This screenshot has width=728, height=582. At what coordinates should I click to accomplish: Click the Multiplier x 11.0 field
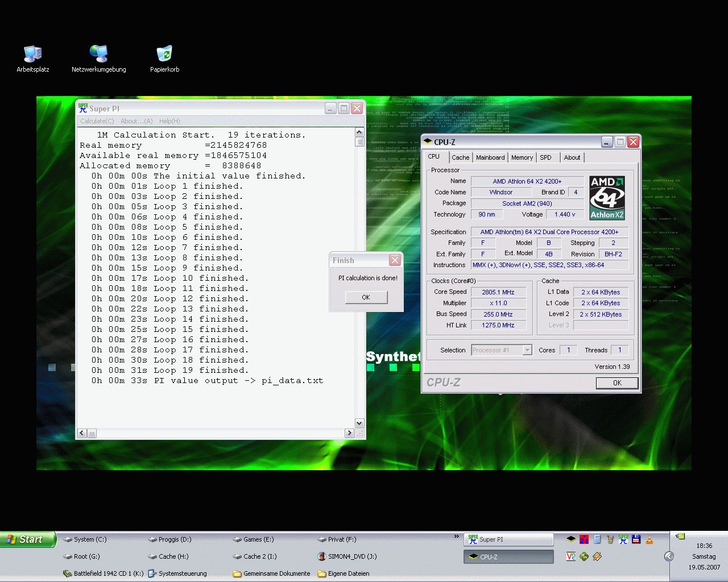click(498, 303)
